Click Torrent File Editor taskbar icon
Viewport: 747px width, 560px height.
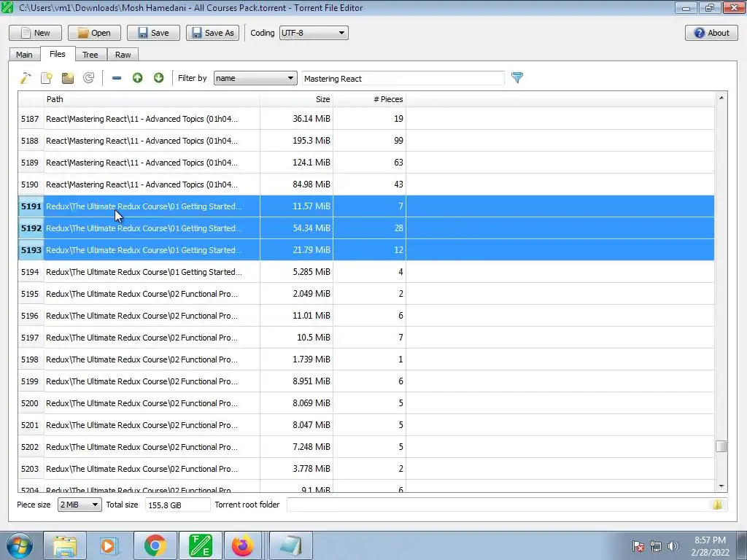(201, 545)
